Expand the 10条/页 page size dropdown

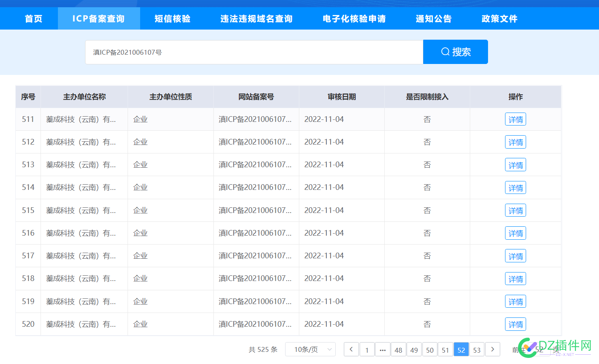(310, 349)
